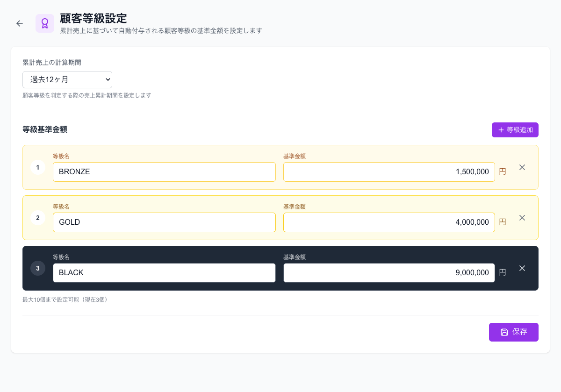Image resolution: width=561 pixels, height=392 pixels.
Task: Open the 過去12ヶ月 period dropdown
Action: pos(67,79)
